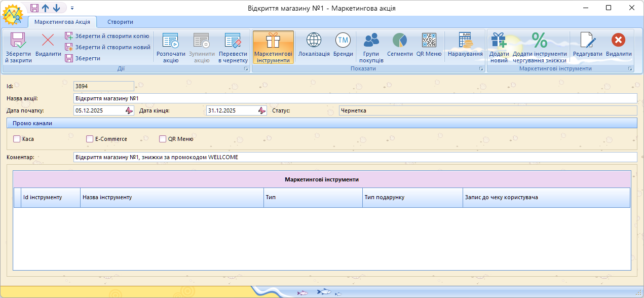
Task: Tick the E-Commerce channel checkbox
Action: pyautogui.click(x=90, y=139)
